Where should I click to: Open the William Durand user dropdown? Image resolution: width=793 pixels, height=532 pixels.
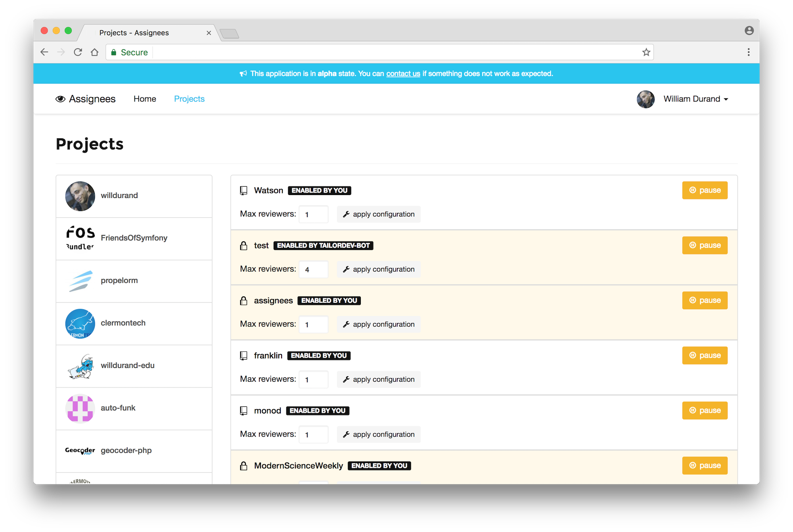pos(696,99)
